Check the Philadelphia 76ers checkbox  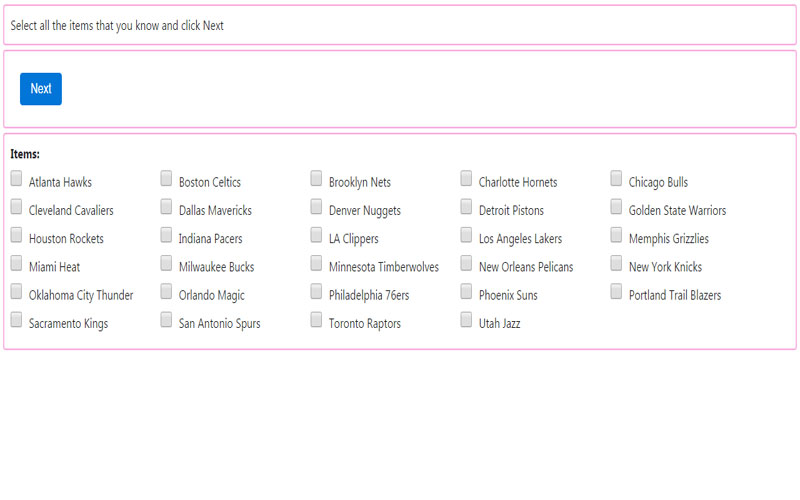click(316, 291)
